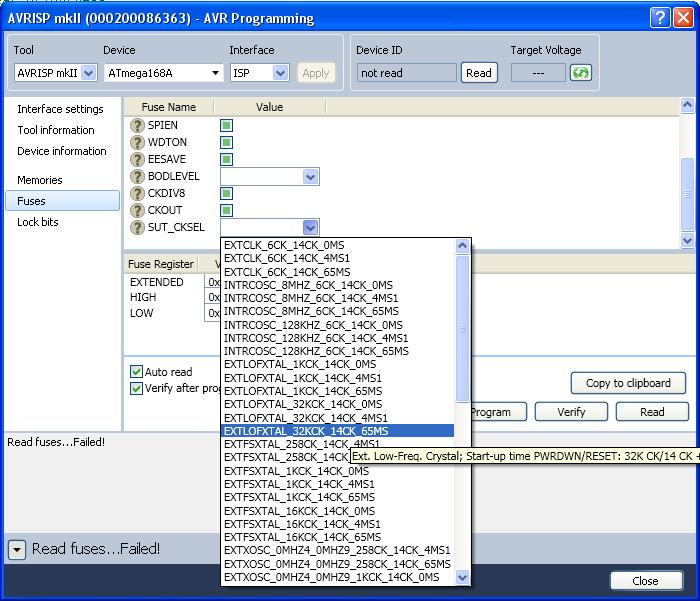Uncheck Verify after programming
The height and width of the screenshot is (601, 700).
(136, 388)
